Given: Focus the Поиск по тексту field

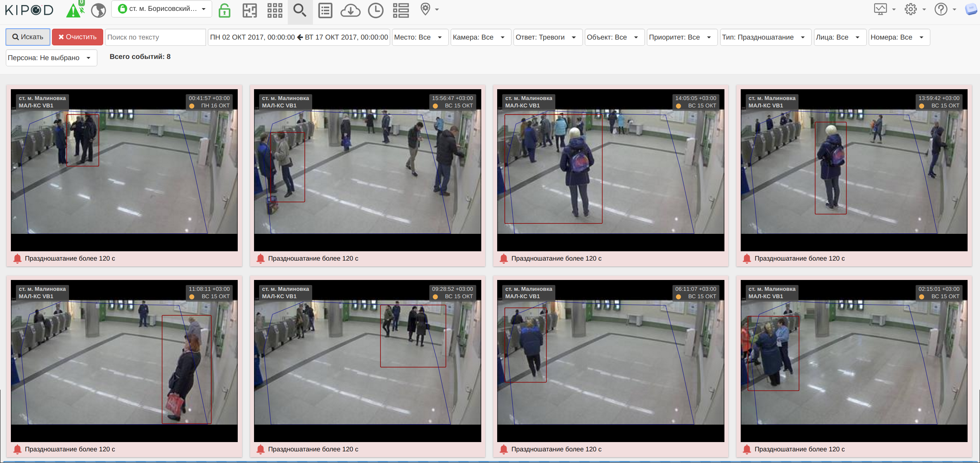Looking at the screenshot, I should pyautogui.click(x=155, y=37).
